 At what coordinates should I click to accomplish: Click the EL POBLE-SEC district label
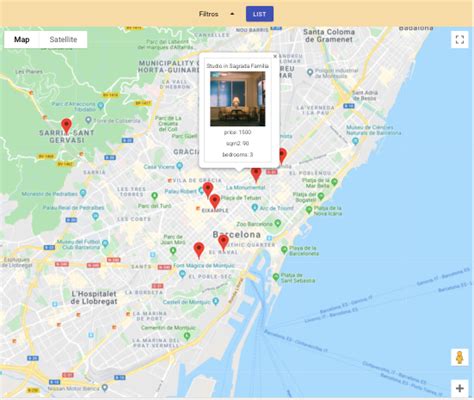point(210,277)
